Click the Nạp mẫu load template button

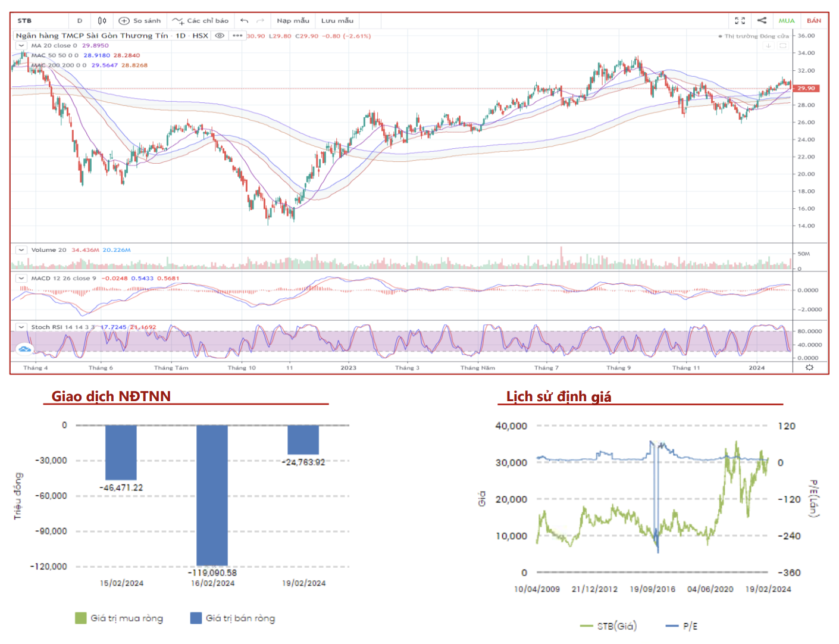click(293, 21)
